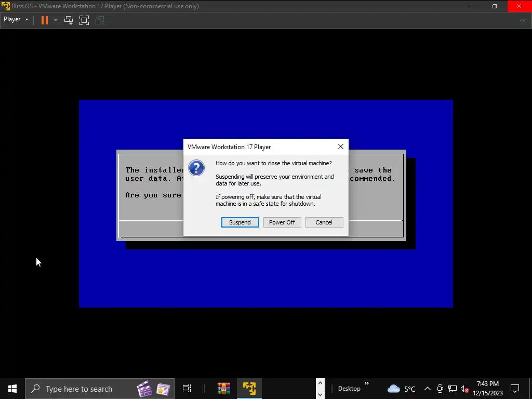Open WinRAR from the taskbar
Viewport: 532px width, 399px height.
[224, 389]
